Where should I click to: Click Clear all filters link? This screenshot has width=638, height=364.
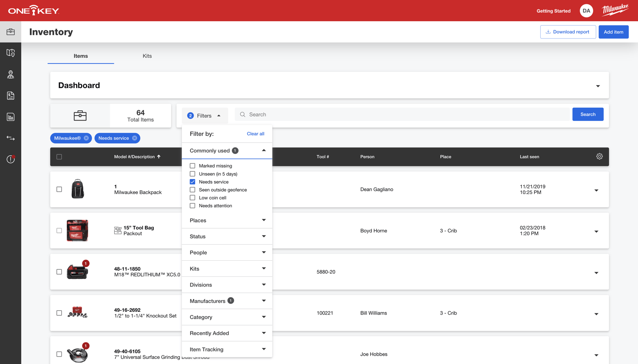coord(256,134)
